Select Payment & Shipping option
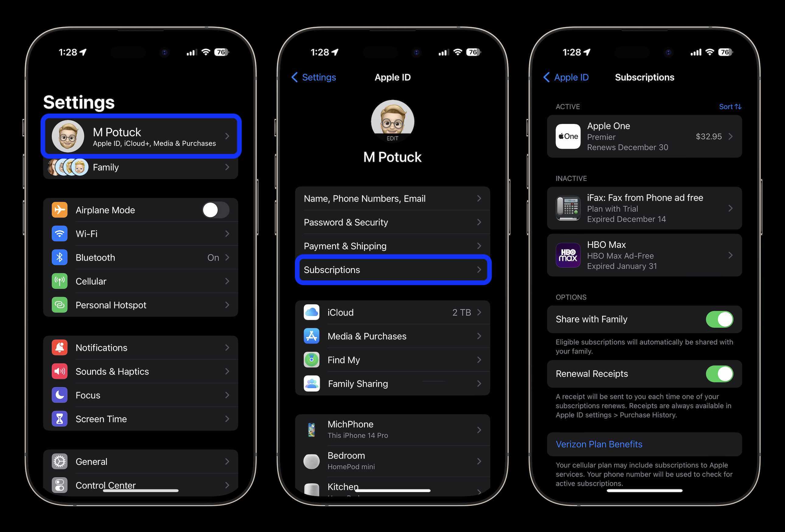This screenshot has height=532, width=785. click(x=392, y=246)
